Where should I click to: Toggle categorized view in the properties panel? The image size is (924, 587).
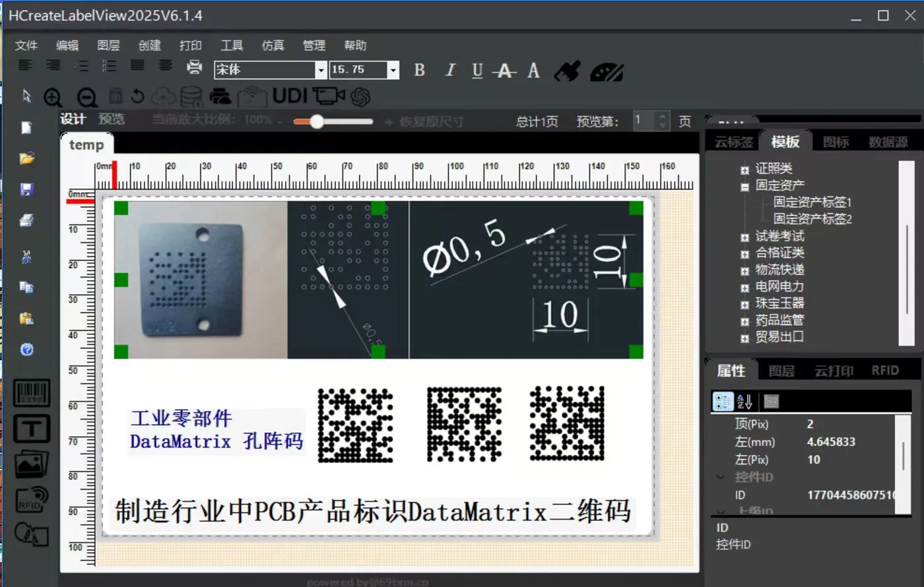click(x=723, y=401)
